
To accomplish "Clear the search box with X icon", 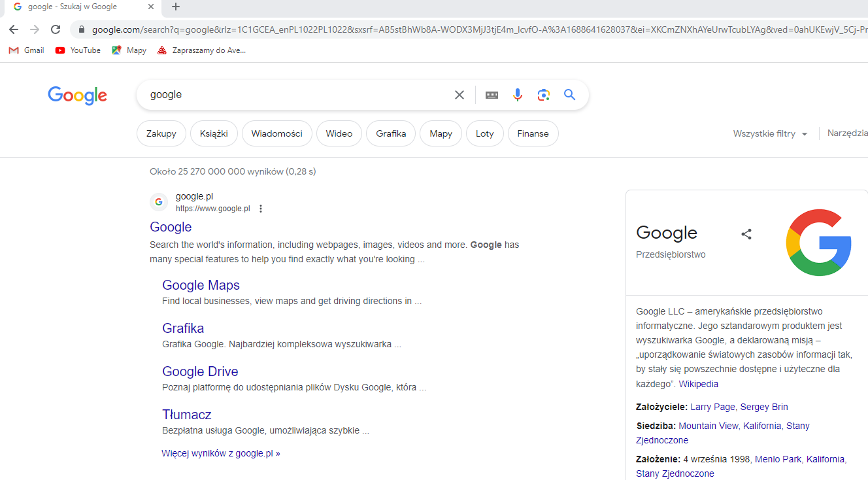I will (x=459, y=95).
